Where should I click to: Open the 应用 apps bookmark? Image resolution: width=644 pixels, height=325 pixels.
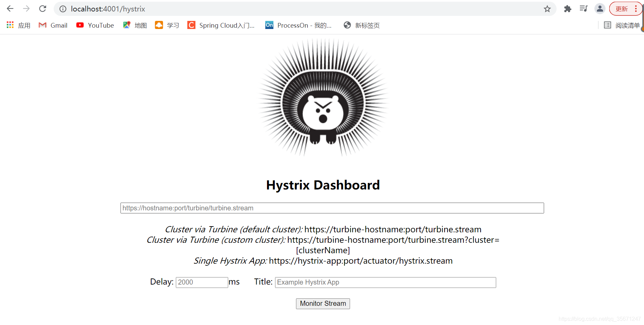(19, 25)
